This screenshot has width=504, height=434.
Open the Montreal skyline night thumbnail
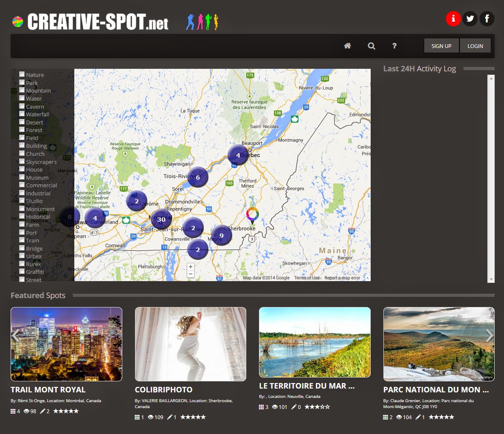coord(66,344)
